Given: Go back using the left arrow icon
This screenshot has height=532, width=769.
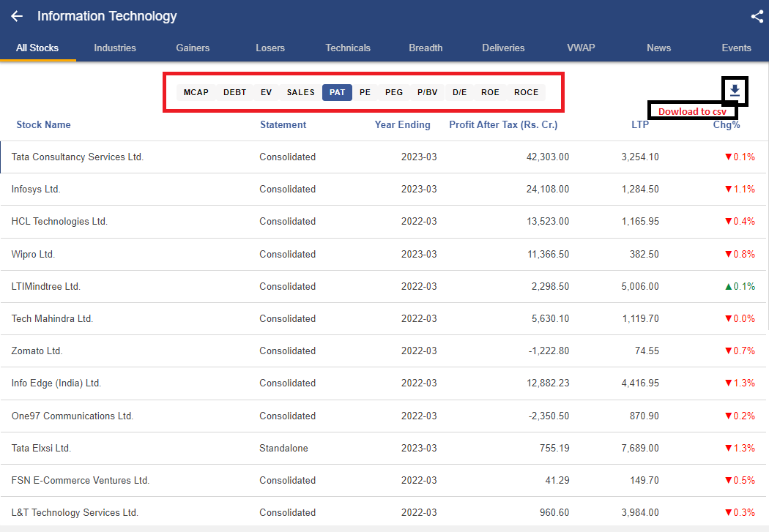Looking at the screenshot, I should (17, 16).
